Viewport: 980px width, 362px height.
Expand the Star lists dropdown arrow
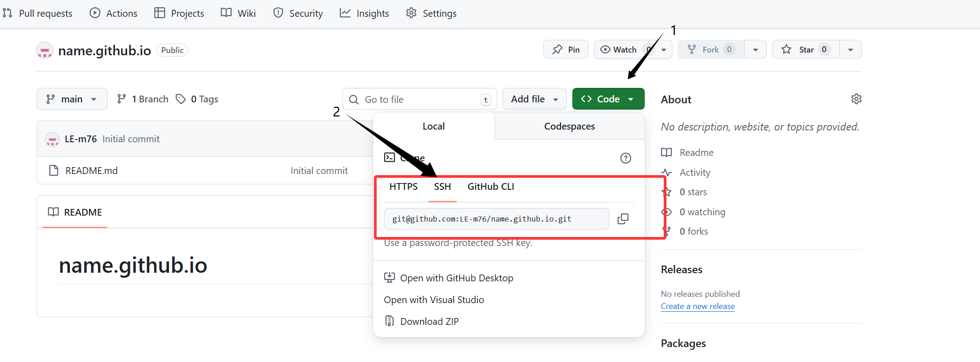pyautogui.click(x=850, y=49)
